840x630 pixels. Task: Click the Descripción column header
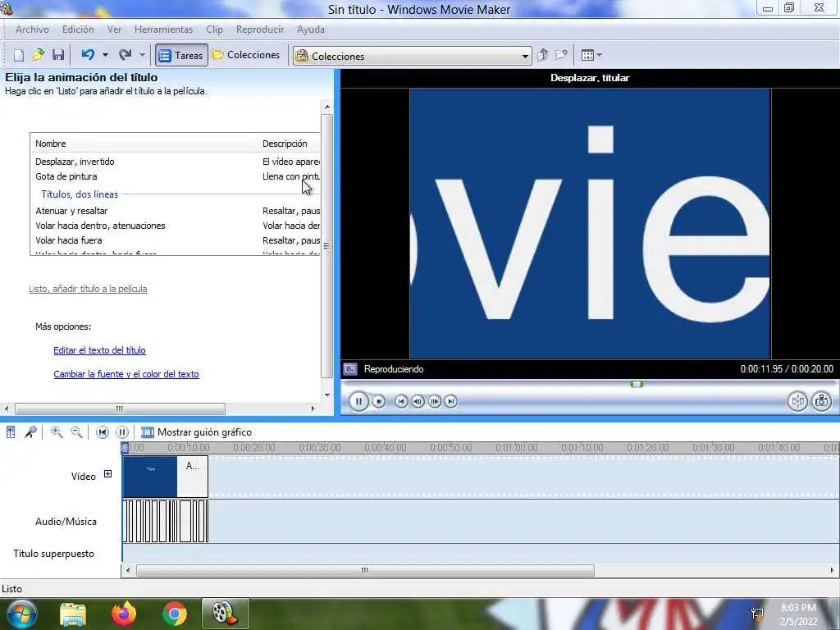[x=290, y=144]
